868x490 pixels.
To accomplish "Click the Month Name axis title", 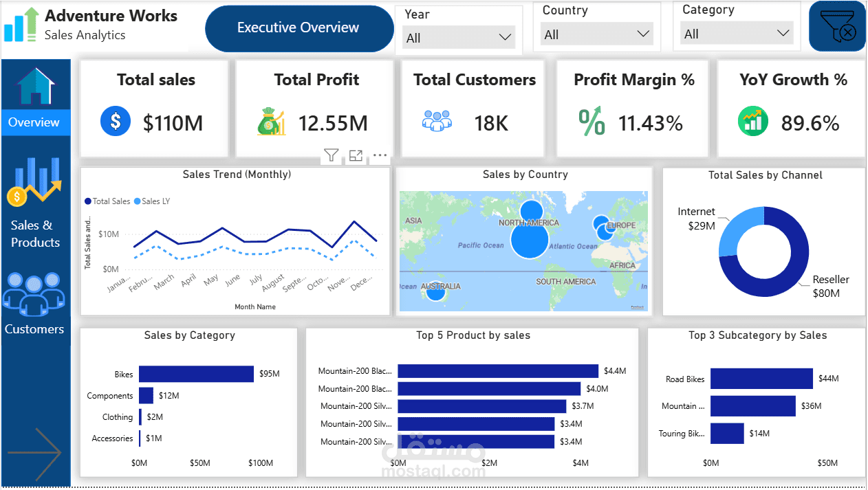I will click(255, 307).
